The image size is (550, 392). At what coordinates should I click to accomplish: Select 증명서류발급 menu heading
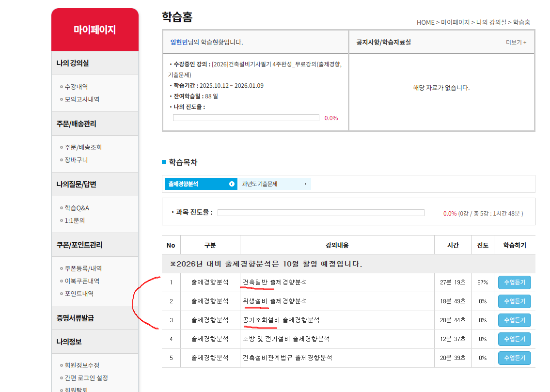(x=75, y=318)
